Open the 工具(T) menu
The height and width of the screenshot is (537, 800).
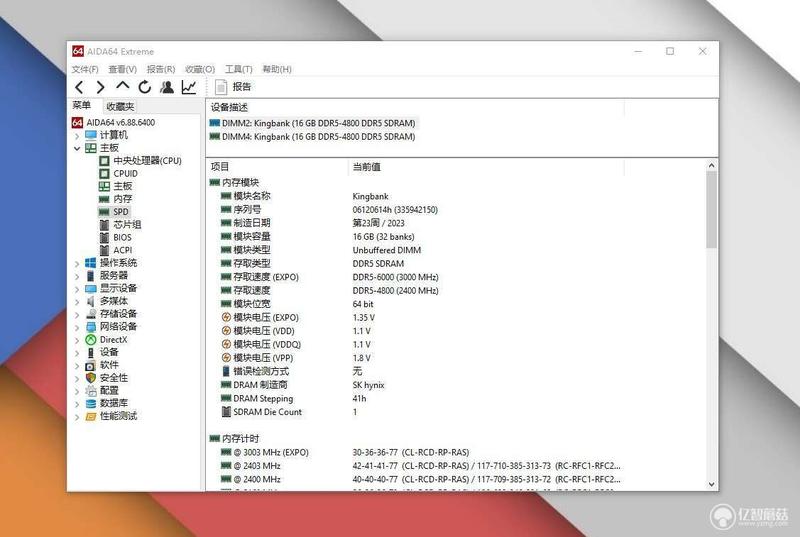tap(239, 69)
